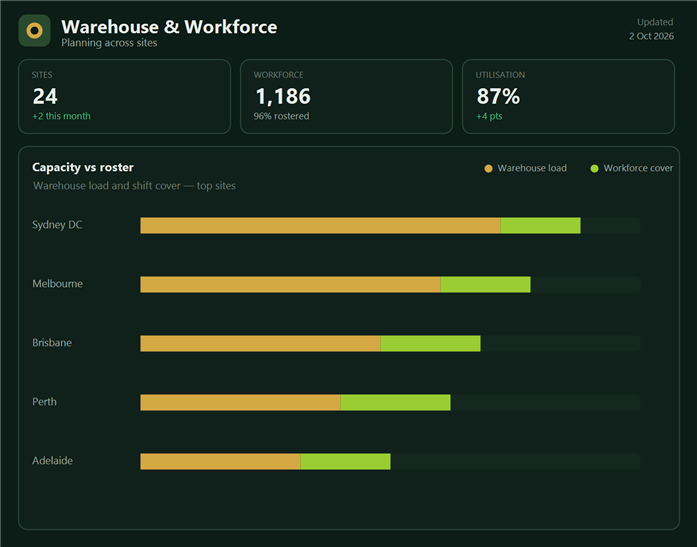Click the Adelaide workforce cover segment
This screenshot has width=697, height=547.
(x=345, y=461)
